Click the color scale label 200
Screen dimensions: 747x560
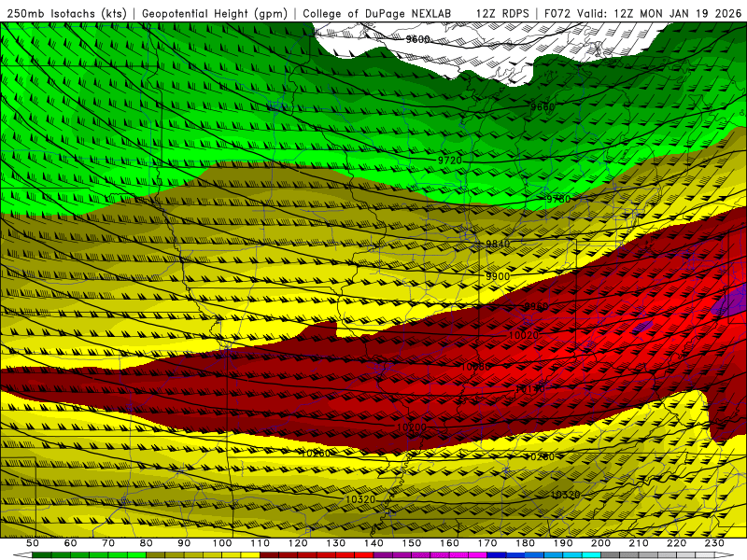tap(601, 543)
